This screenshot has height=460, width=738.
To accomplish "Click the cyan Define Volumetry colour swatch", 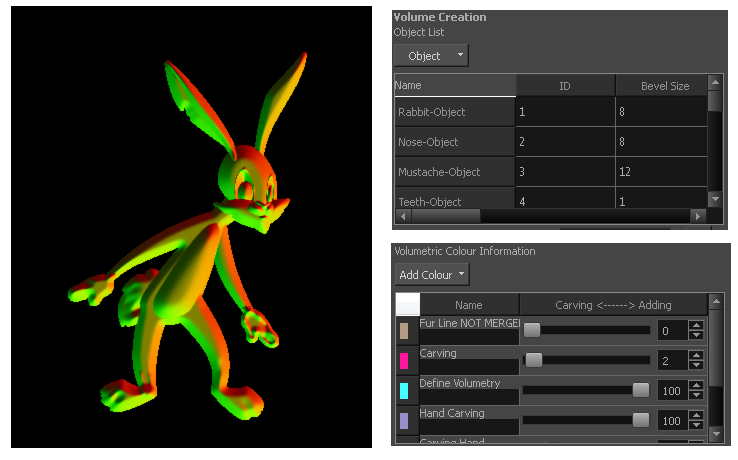I will 404,391.
